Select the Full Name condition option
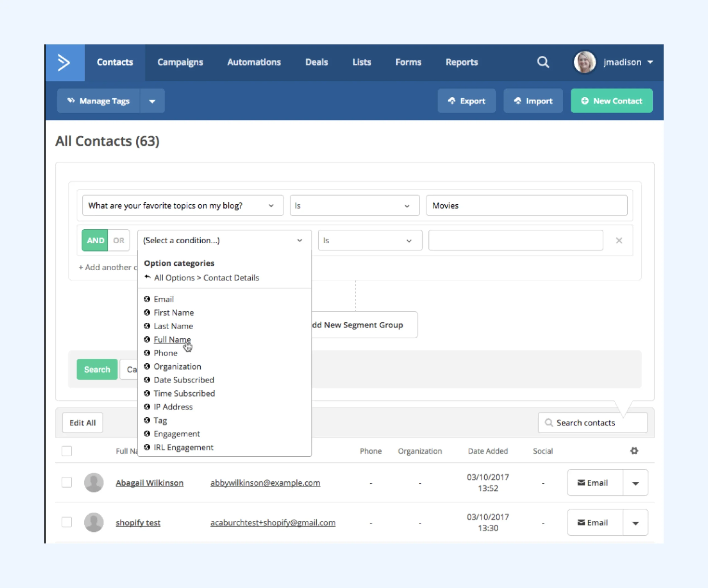Screen dimensions: 708x588 pyautogui.click(x=172, y=340)
